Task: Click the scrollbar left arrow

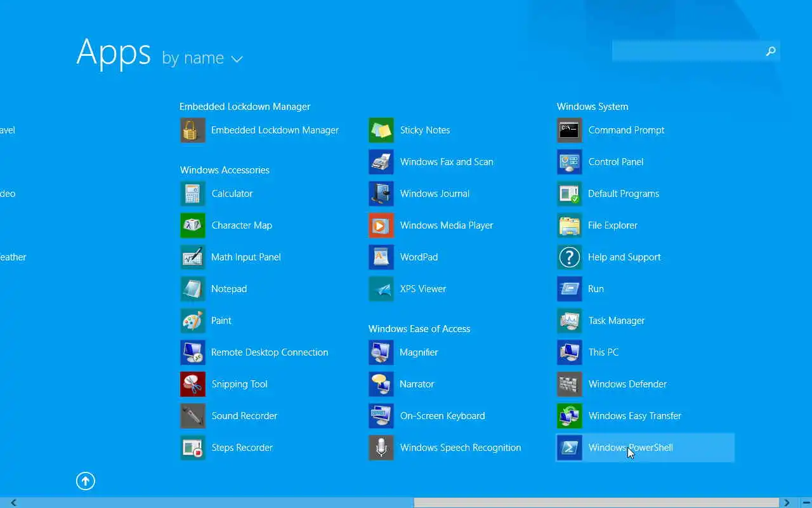Action: [13, 502]
